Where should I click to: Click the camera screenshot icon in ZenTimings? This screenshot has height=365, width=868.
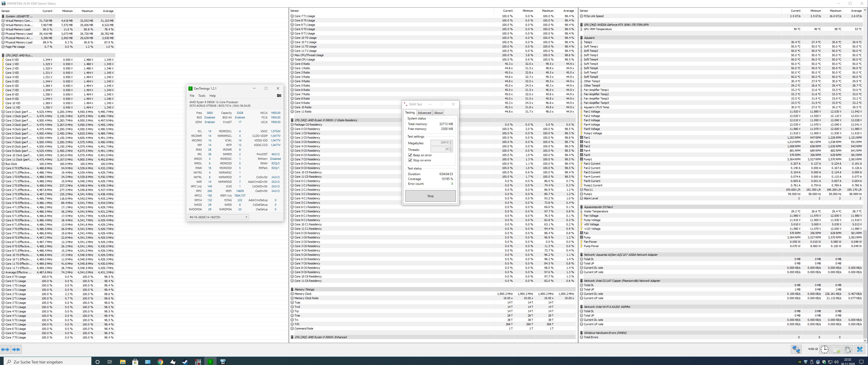pyautogui.click(x=279, y=96)
